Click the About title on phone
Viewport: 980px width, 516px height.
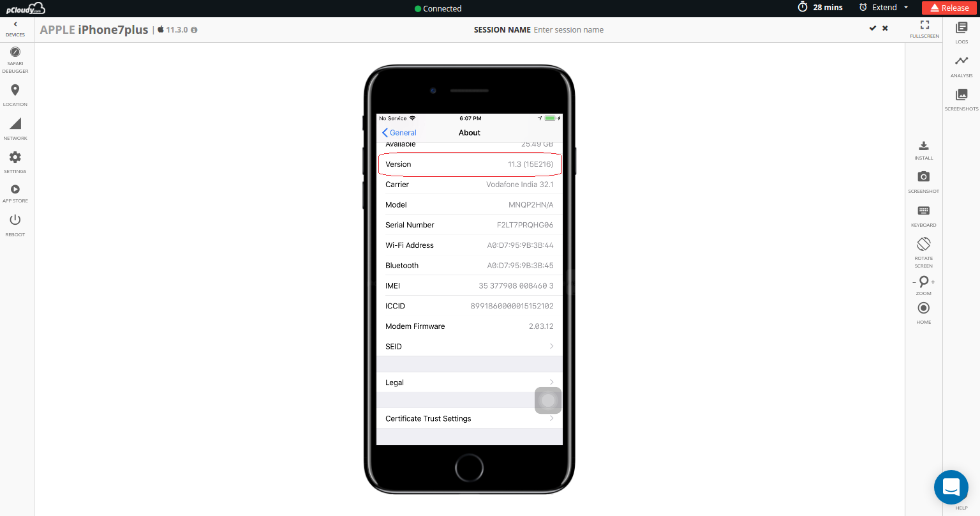pos(470,133)
